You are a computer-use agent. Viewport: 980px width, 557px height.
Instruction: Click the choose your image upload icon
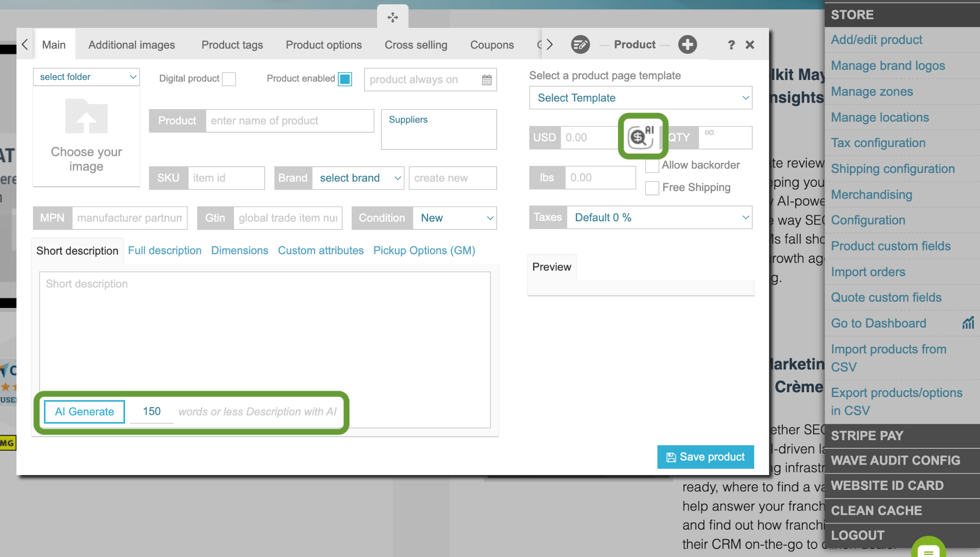pos(87,116)
